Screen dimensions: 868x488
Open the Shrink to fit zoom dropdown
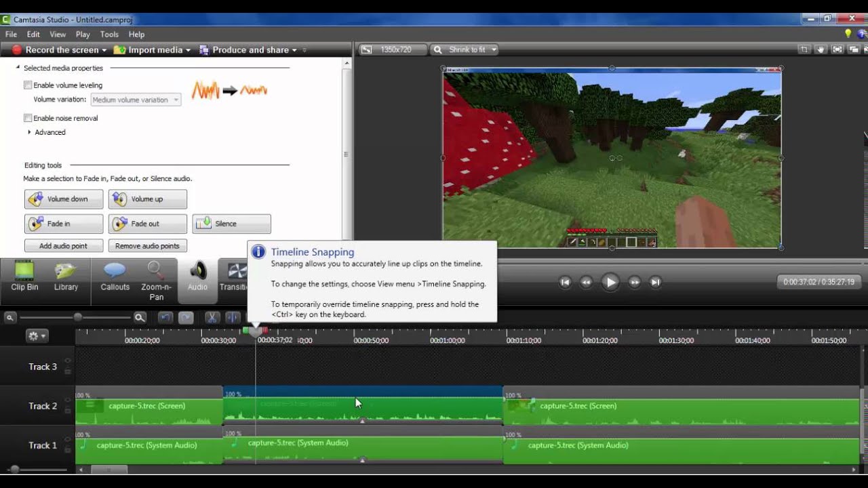pos(465,49)
